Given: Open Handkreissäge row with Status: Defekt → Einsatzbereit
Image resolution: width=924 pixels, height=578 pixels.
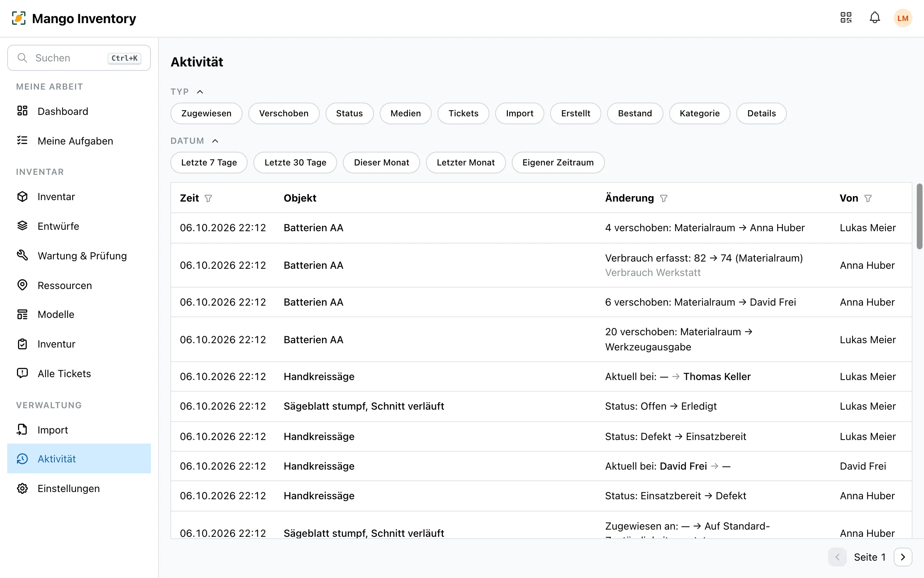Looking at the screenshot, I should (x=541, y=436).
